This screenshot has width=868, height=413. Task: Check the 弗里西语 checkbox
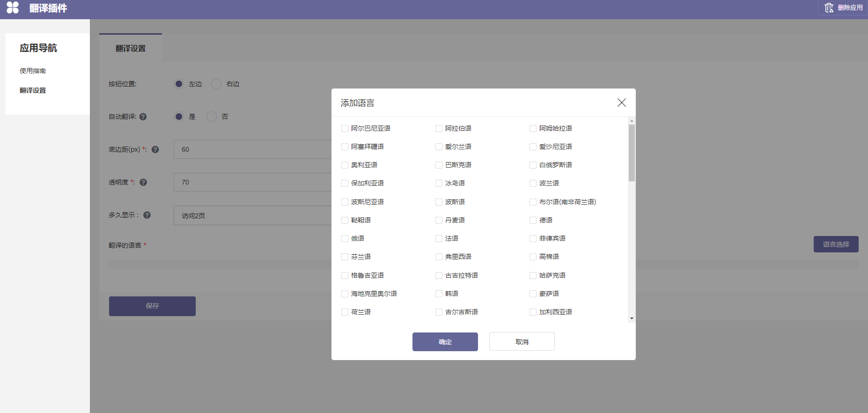tap(439, 257)
